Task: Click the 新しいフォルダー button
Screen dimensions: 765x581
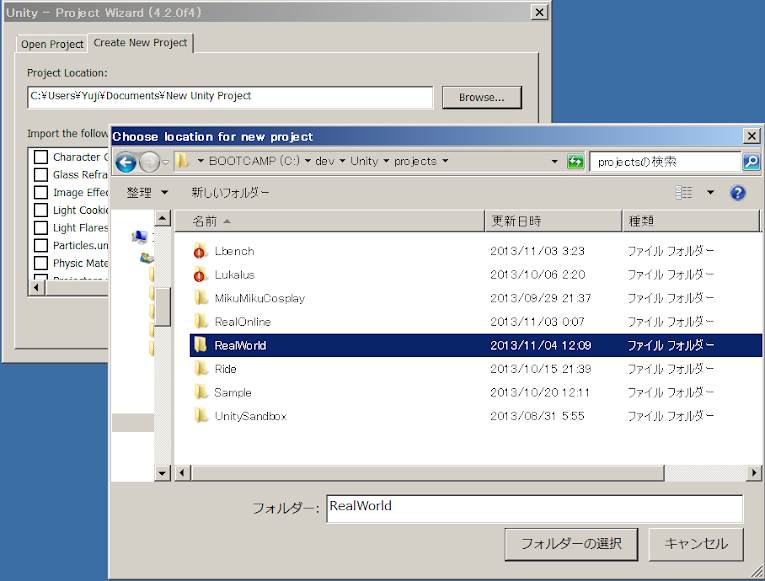Action: point(230,193)
